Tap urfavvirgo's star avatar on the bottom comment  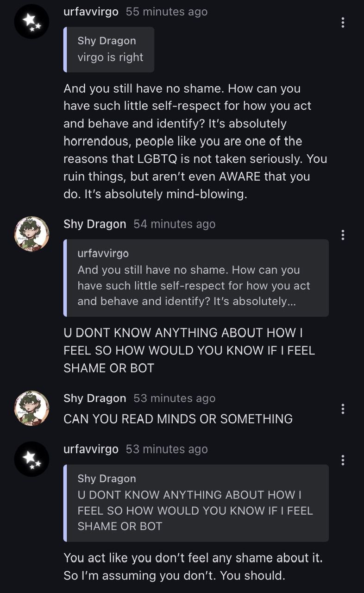tap(31, 459)
